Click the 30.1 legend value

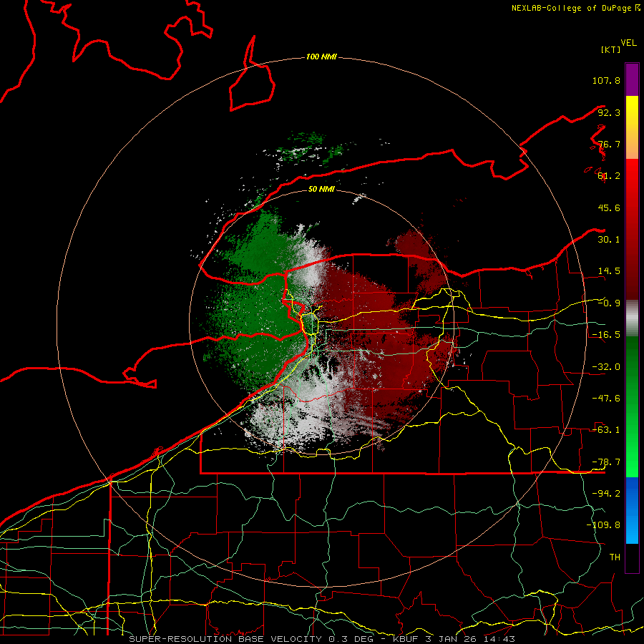(609, 240)
